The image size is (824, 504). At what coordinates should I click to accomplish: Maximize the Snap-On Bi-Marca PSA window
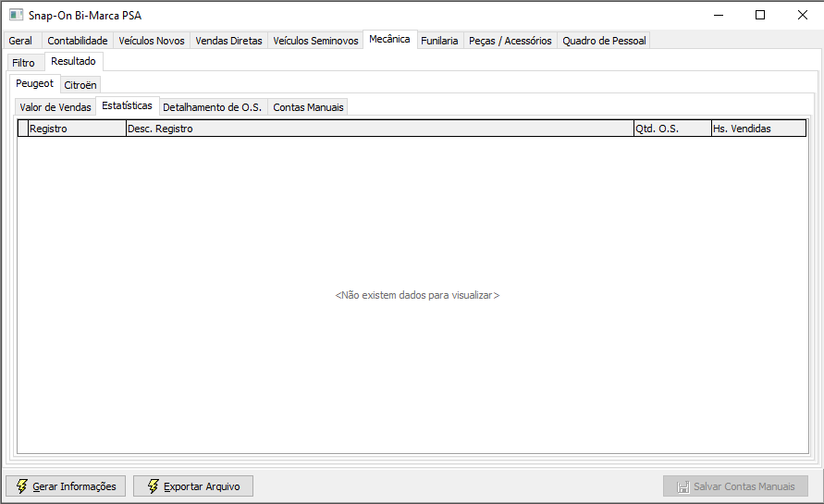[x=760, y=15]
